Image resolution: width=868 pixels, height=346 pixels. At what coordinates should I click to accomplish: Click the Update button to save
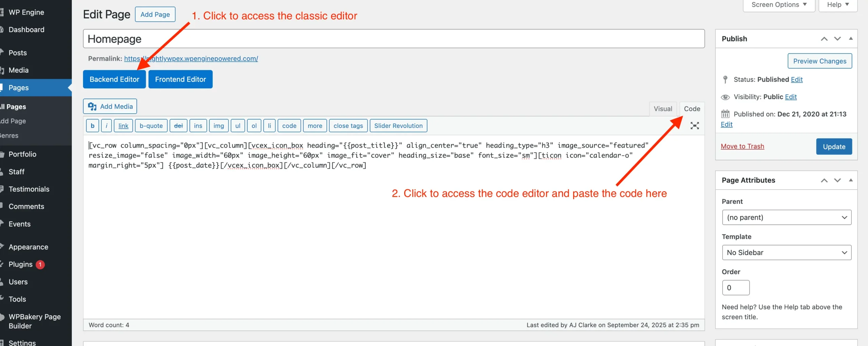[x=834, y=146]
